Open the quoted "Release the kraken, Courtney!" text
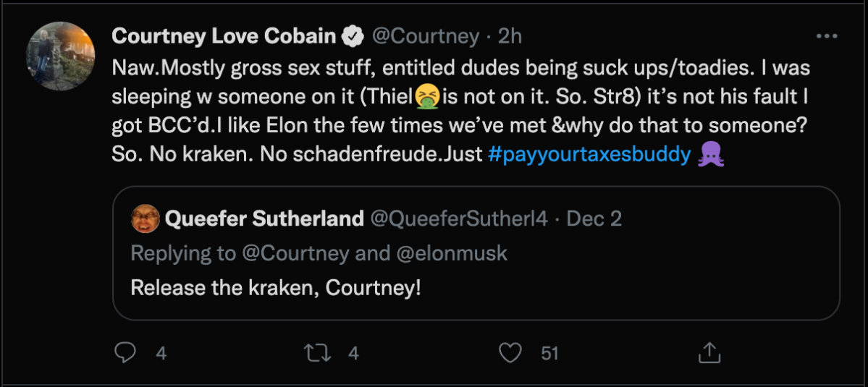The height and width of the screenshot is (387, 868). click(x=276, y=287)
